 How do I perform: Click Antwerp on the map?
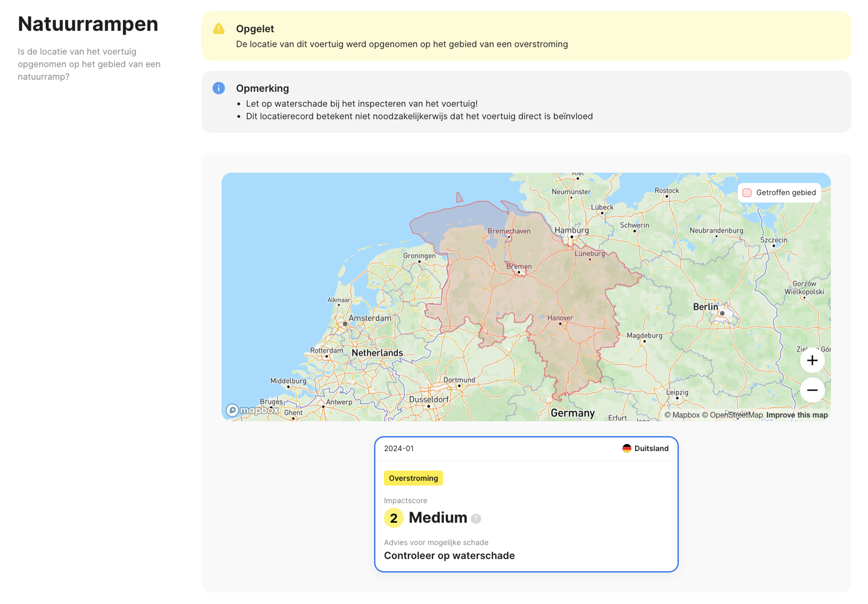tap(339, 402)
